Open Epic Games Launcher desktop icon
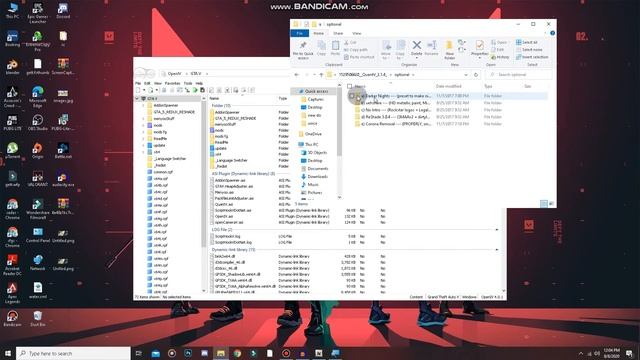The height and width of the screenshot is (360, 640). click(38, 13)
